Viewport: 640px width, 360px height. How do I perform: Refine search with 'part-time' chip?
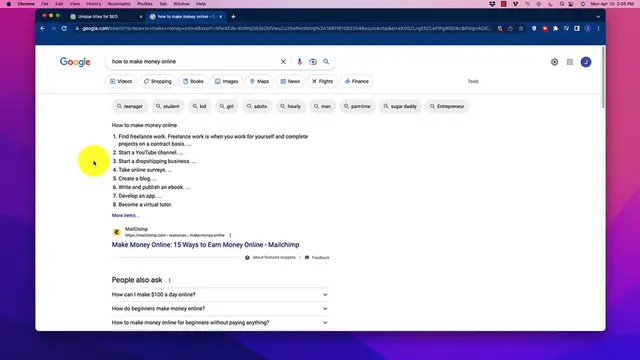(357, 106)
